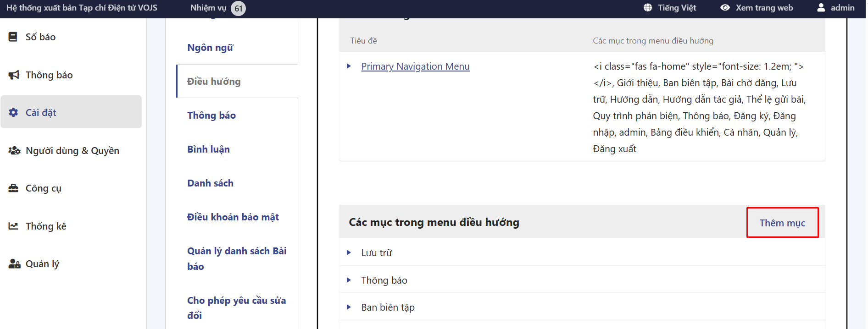Open the admin user profile icon

(821, 8)
